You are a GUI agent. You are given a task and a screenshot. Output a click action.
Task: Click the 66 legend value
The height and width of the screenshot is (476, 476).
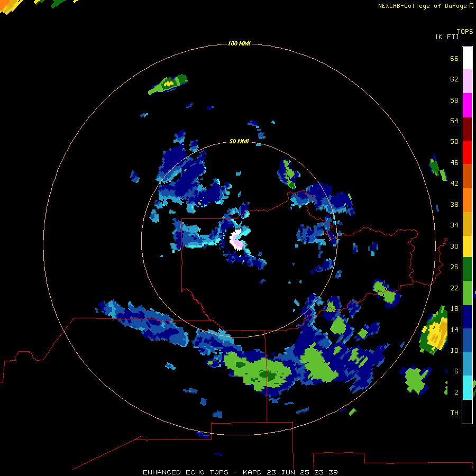[x=454, y=58]
